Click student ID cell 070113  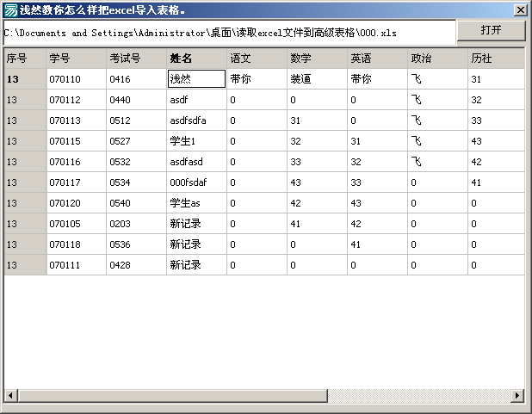coord(77,120)
